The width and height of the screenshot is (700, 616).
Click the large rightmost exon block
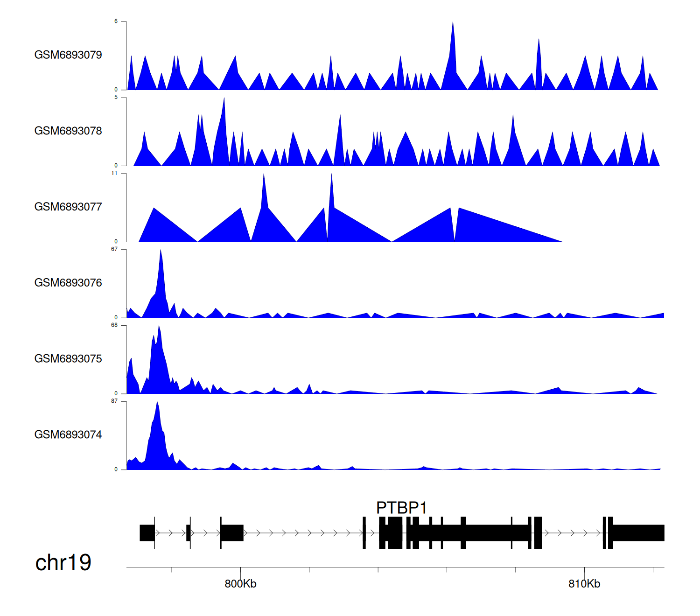pos(638,533)
